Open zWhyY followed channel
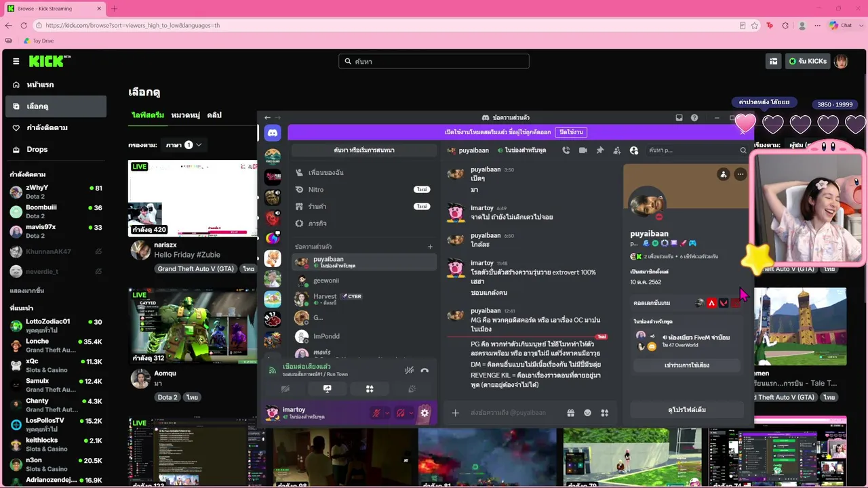This screenshot has height=488, width=868. pyautogui.click(x=56, y=192)
